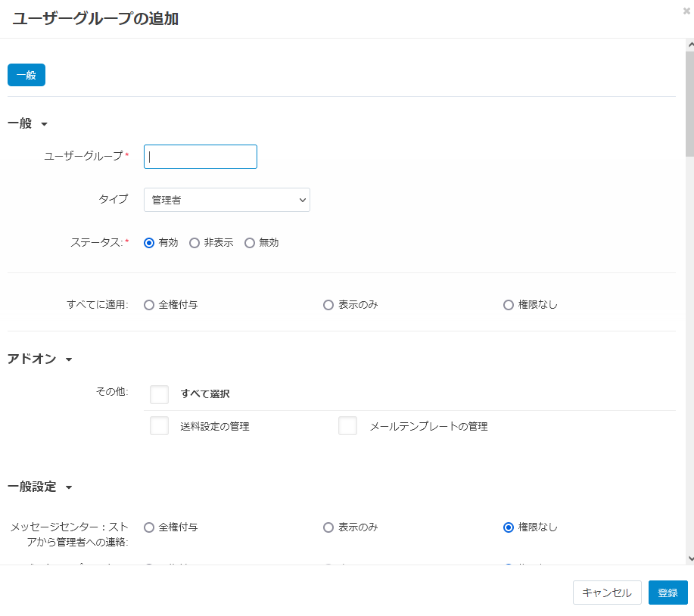Switch to the 一般 tab
Screen dimensions: 694x616
pyautogui.click(x=26, y=76)
